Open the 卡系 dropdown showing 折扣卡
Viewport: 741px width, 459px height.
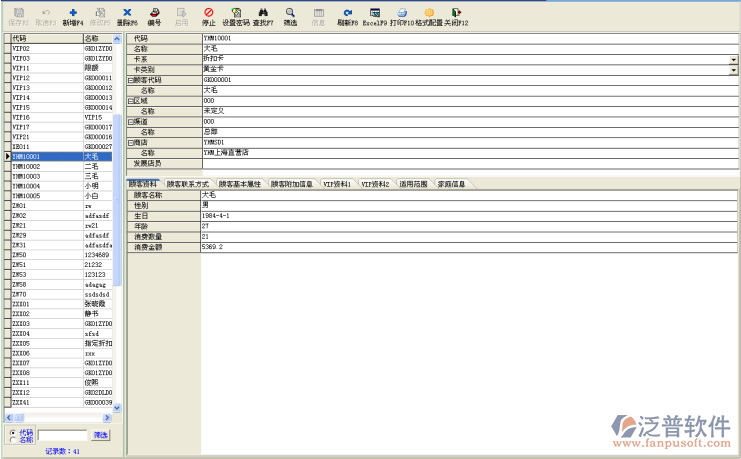click(x=733, y=59)
